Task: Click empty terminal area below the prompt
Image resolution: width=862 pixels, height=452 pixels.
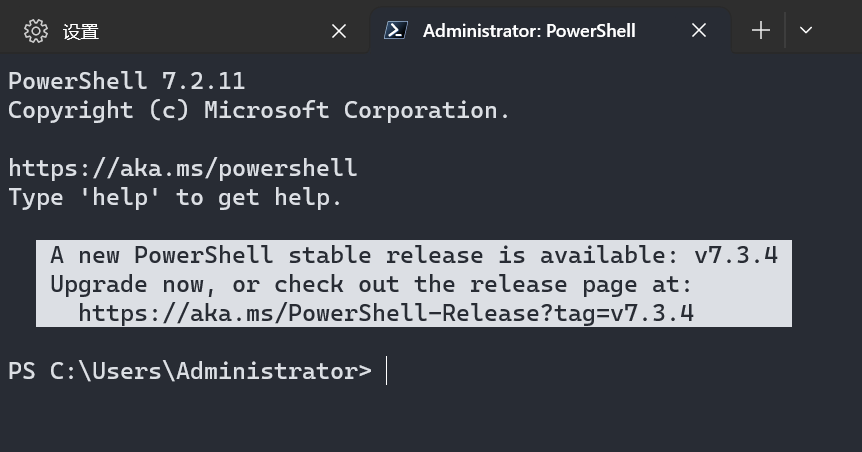Action: [430, 420]
